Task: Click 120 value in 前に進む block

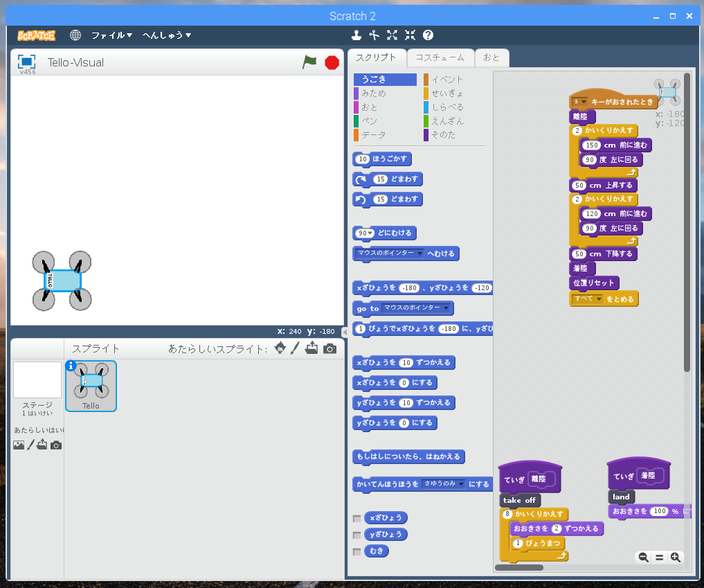Action: [592, 214]
